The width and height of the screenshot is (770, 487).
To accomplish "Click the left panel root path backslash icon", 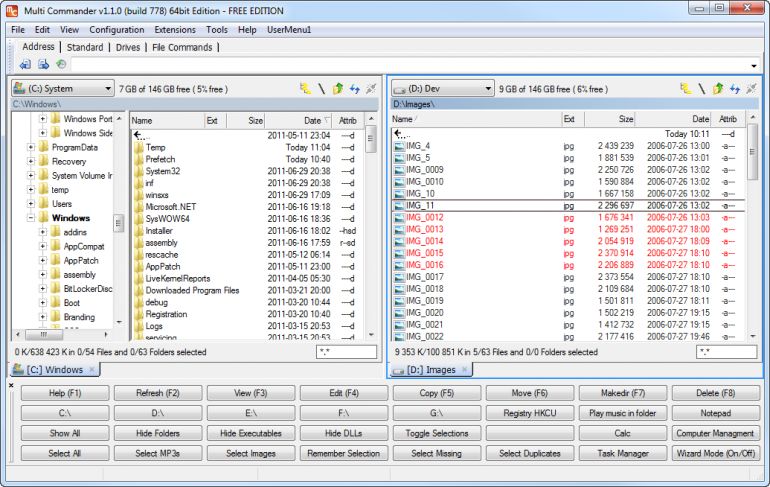I will [321, 89].
